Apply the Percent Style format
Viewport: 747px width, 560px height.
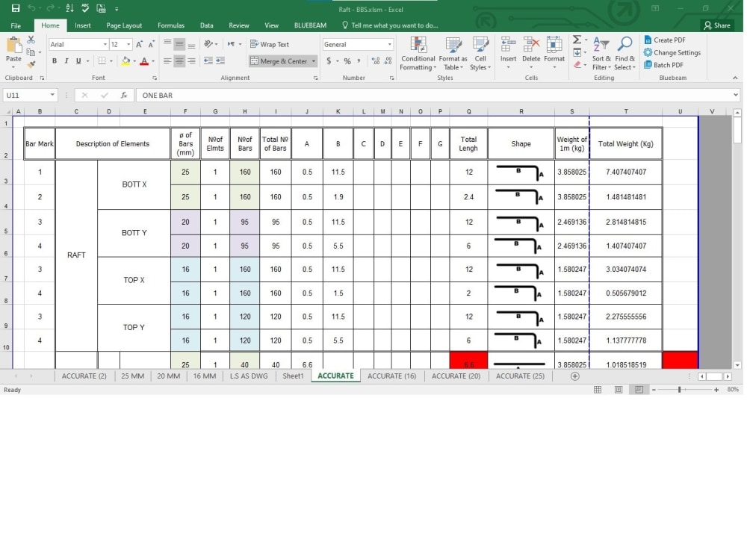point(347,61)
